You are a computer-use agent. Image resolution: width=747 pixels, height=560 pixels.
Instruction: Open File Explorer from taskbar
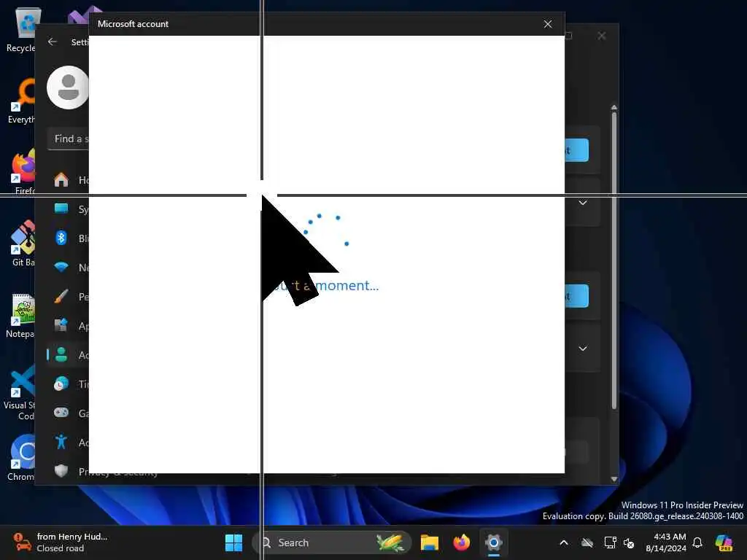coord(429,542)
